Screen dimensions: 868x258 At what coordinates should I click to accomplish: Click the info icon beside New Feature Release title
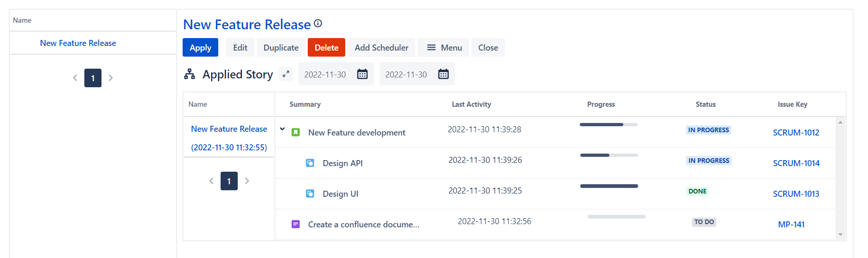[x=318, y=23]
